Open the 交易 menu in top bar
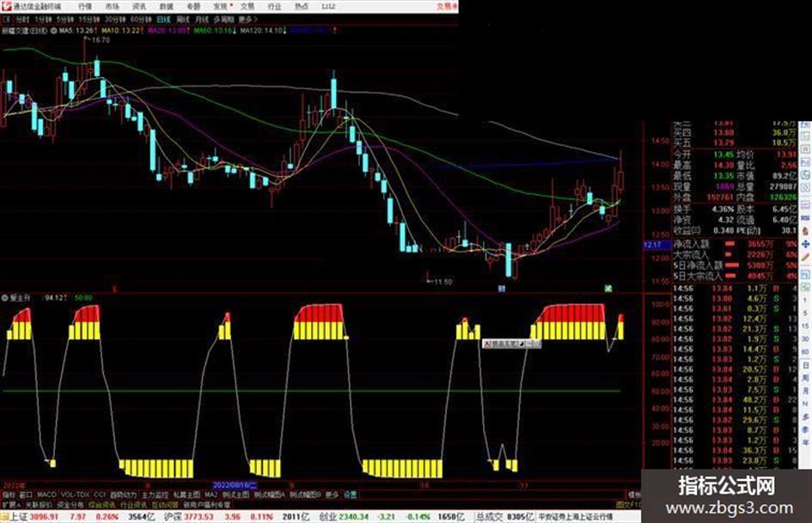 point(247,6)
